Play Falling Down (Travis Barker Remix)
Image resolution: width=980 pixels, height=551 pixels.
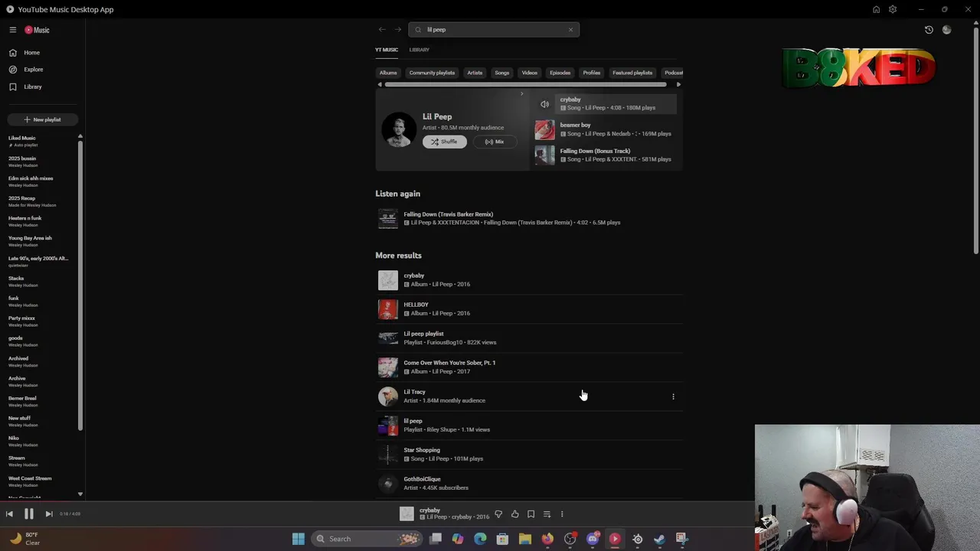528,219
